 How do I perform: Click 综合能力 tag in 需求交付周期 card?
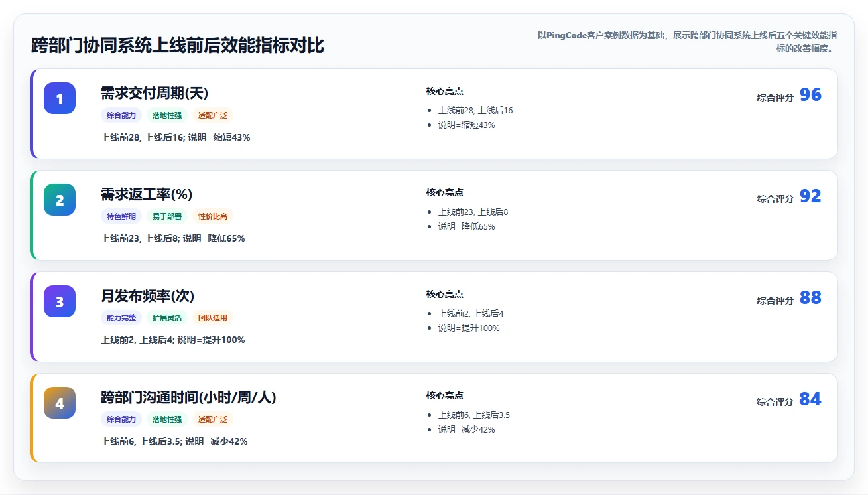(x=121, y=115)
